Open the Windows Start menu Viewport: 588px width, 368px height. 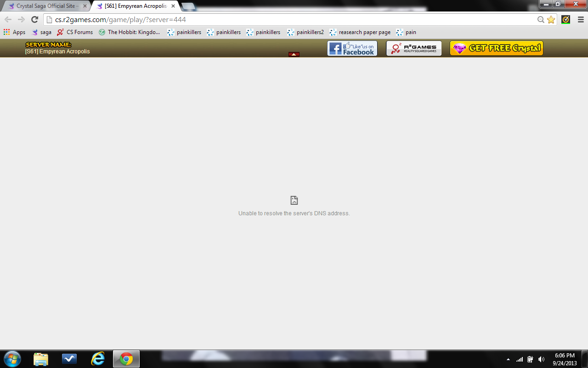point(12,359)
